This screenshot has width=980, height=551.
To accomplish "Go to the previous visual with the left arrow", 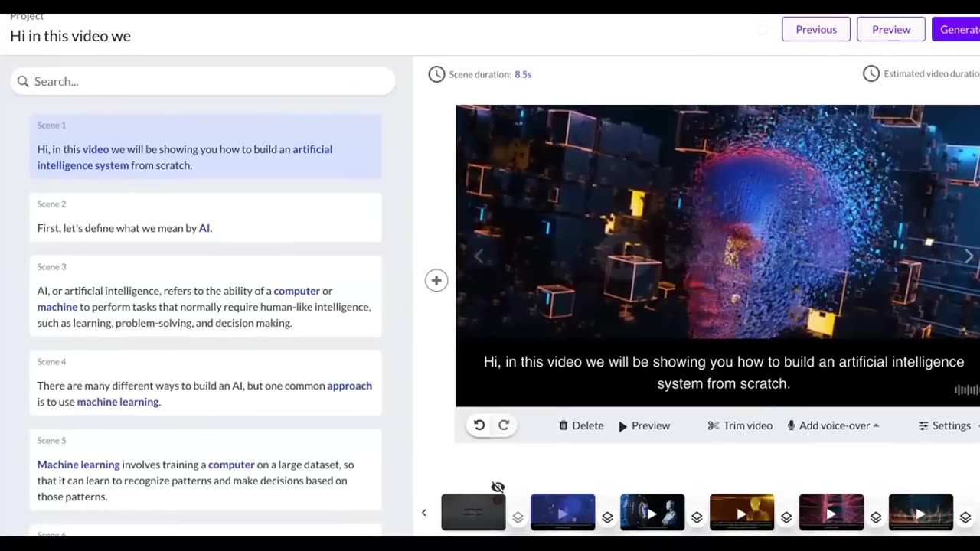I will coord(479,256).
